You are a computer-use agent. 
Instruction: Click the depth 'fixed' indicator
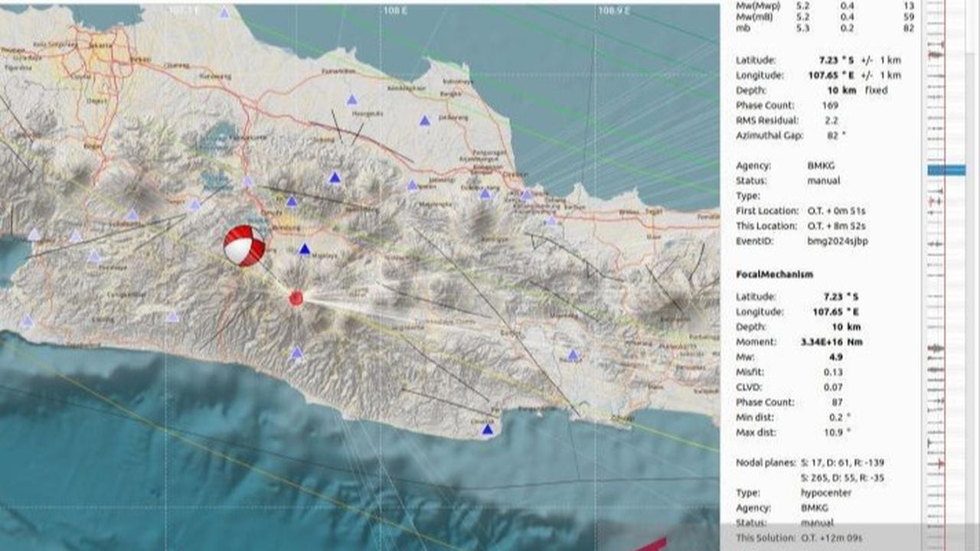pyautogui.click(x=876, y=90)
